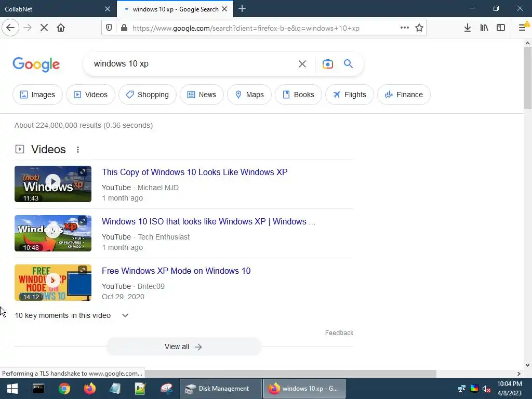Filter results by News
Screen dimensions: 532x399
[x=202, y=95]
